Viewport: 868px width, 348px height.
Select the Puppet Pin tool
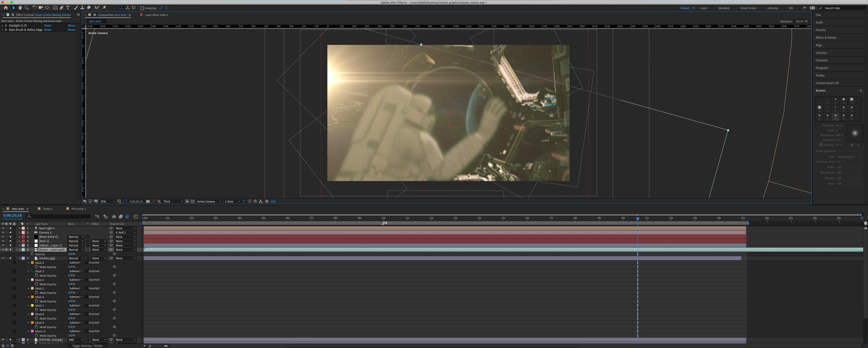pos(104,8)
